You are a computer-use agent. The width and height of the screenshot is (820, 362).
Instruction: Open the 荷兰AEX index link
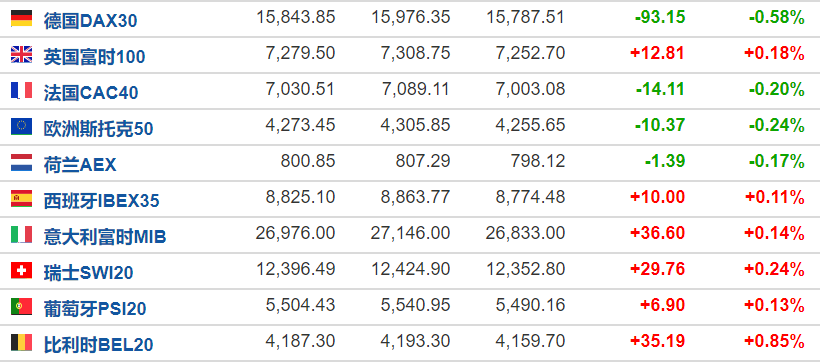(80, 165)
